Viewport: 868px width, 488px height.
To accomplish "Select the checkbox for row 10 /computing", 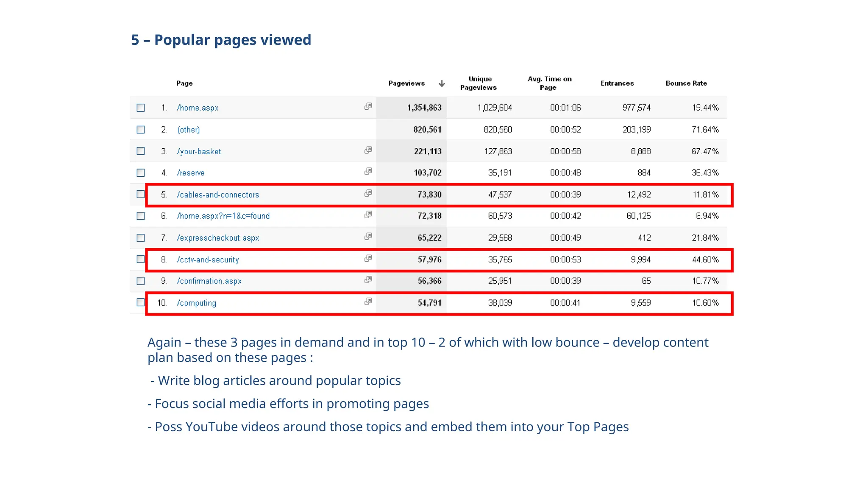I will (x=141, y=302).
